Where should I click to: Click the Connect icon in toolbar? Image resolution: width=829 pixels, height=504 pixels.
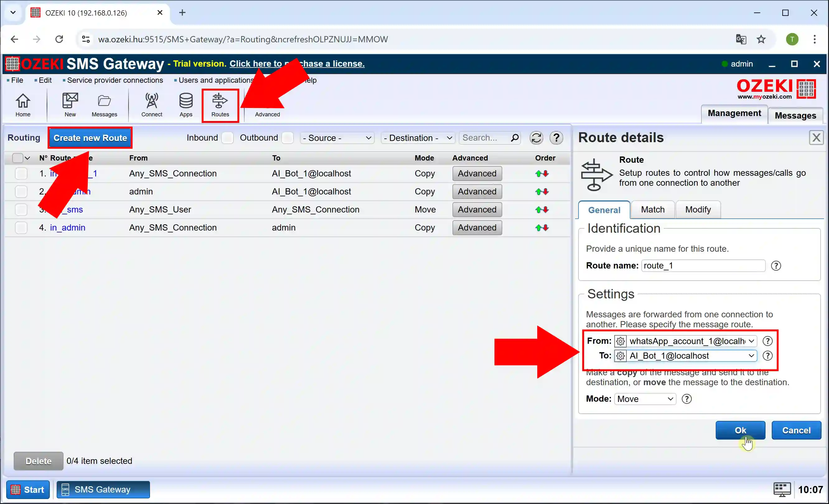[x=151, y=104]
